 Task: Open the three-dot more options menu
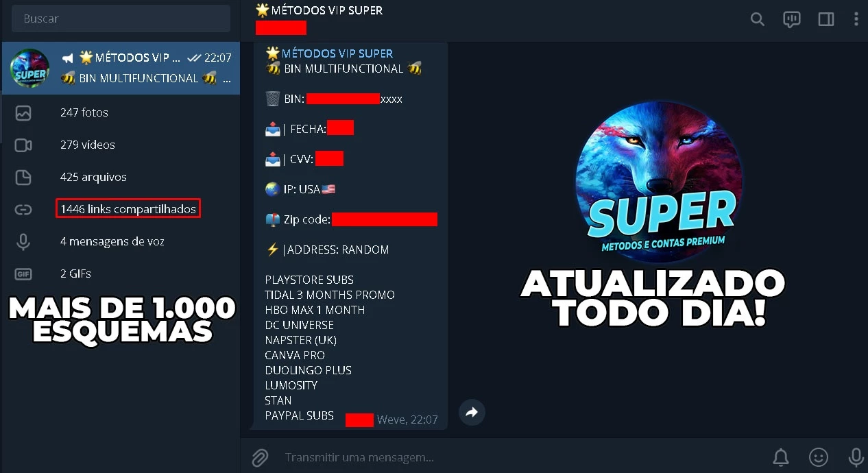(x=856, y=19)
